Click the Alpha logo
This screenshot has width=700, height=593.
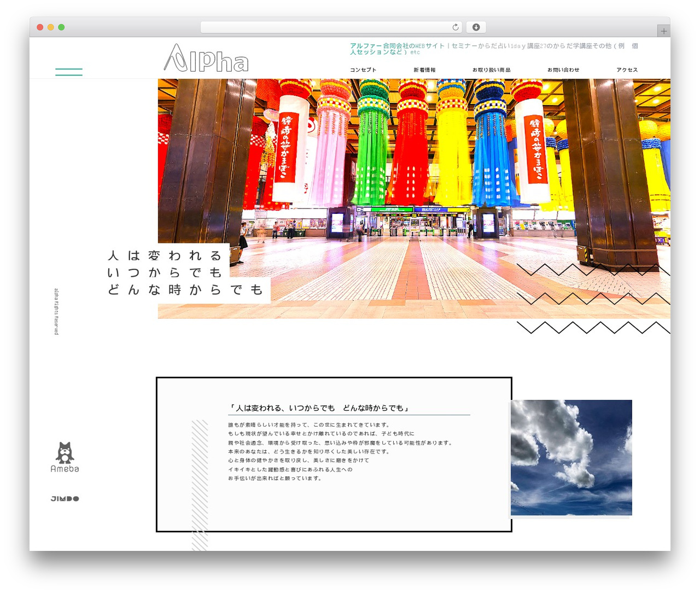pyautogui.click(x=206, y=58)
